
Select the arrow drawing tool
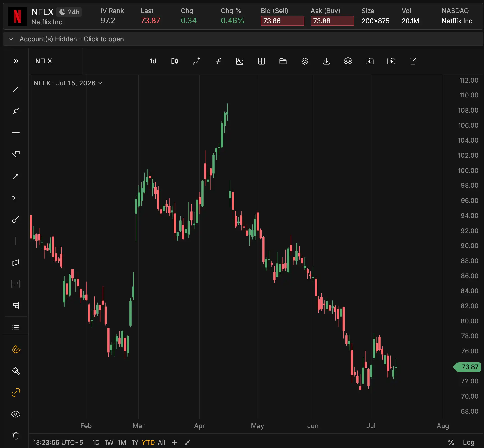16,176
